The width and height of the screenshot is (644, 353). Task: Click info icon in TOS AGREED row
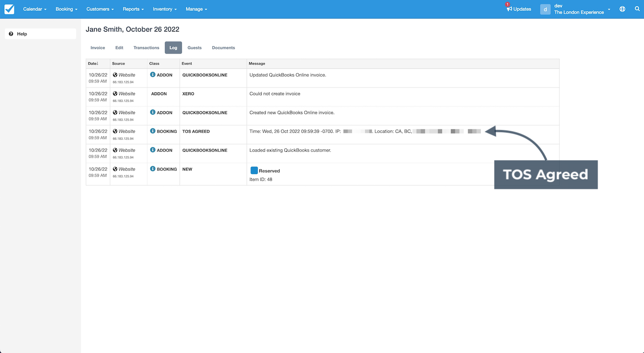pos(153,131)
